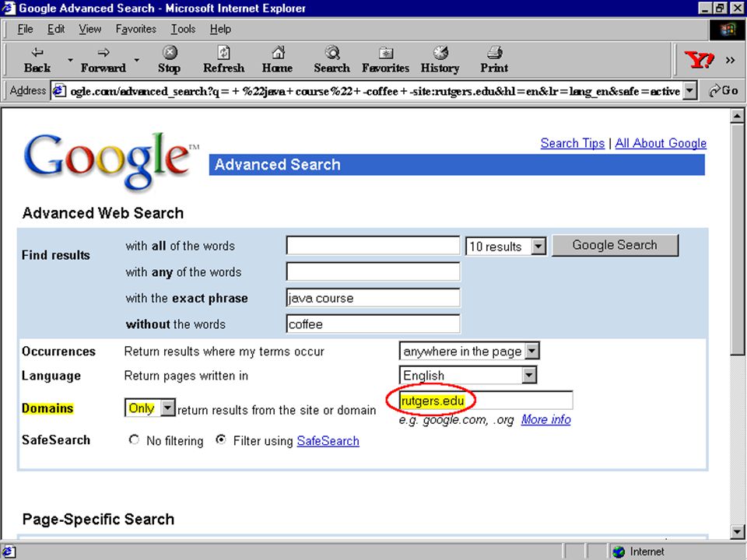The height and width of the screenshot is (560, 747).
Task: Open the Tools menu
Action: (184, 29)
